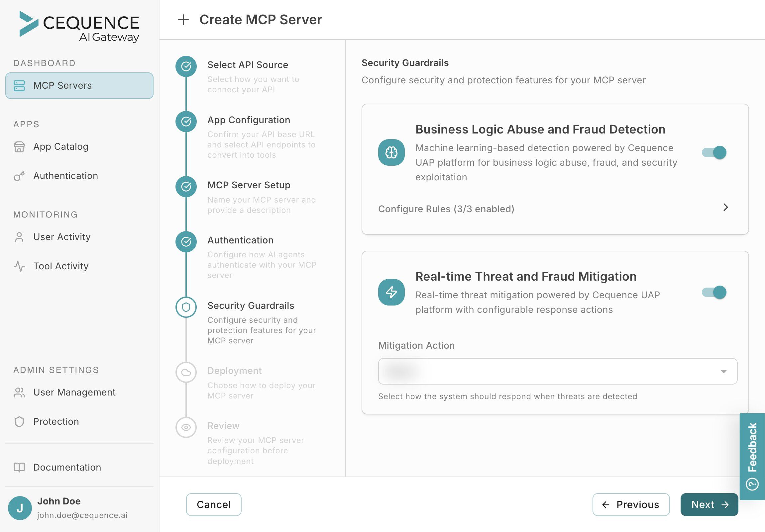Click John Doe's avatar circle
The image size is (765, 532).
coord(20,508)
